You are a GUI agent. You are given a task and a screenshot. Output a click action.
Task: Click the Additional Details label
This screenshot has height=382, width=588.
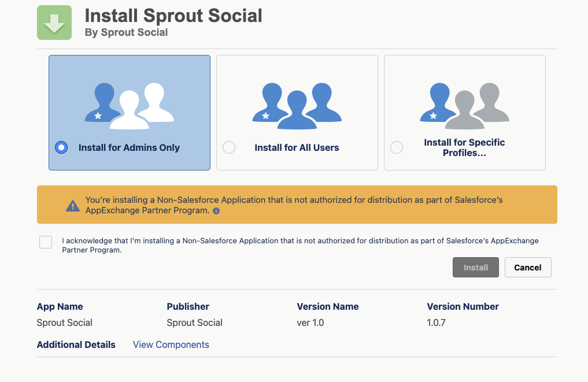click(76, 344)
